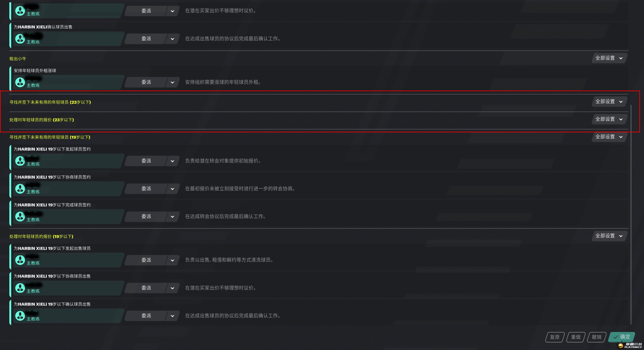644x350 pixels.
Task: Expand 全部设置 for 处理对年轻球员的报价 (19岁以下)
Action: [609, 236]
